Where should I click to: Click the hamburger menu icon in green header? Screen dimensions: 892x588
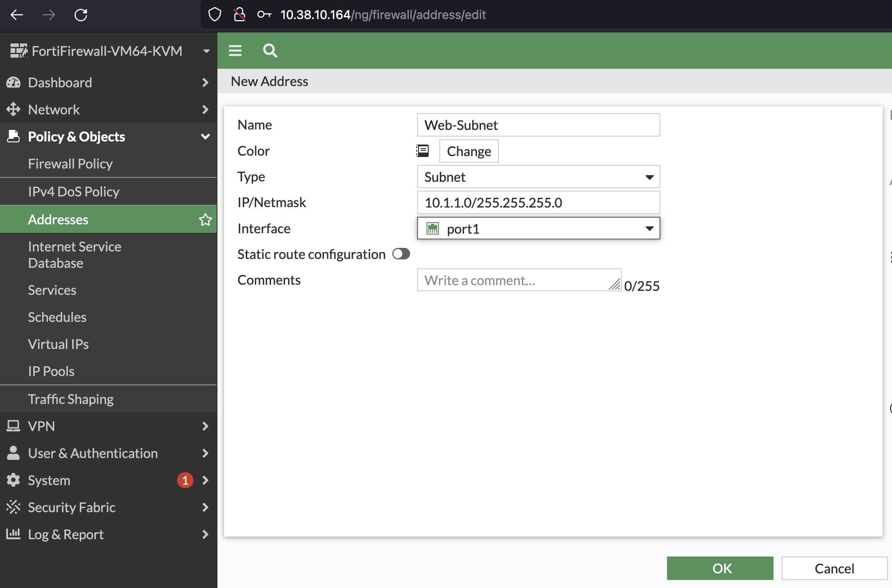pos(235,51)
